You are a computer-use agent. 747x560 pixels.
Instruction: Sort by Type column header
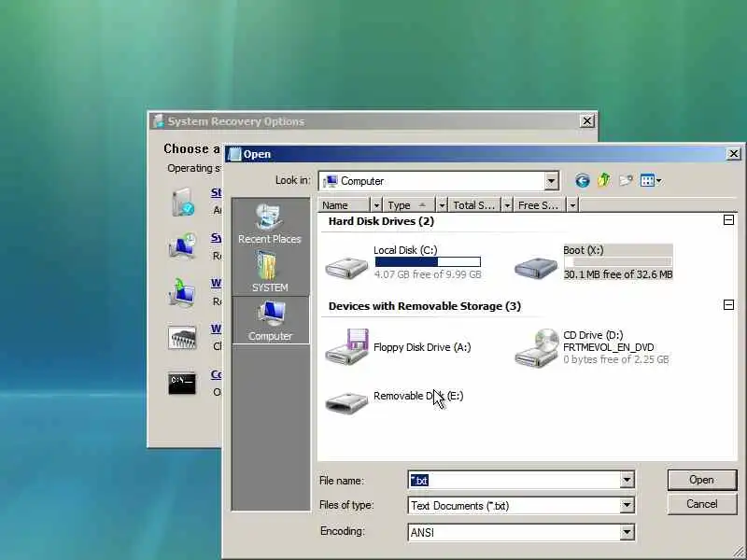click(410, 205)
